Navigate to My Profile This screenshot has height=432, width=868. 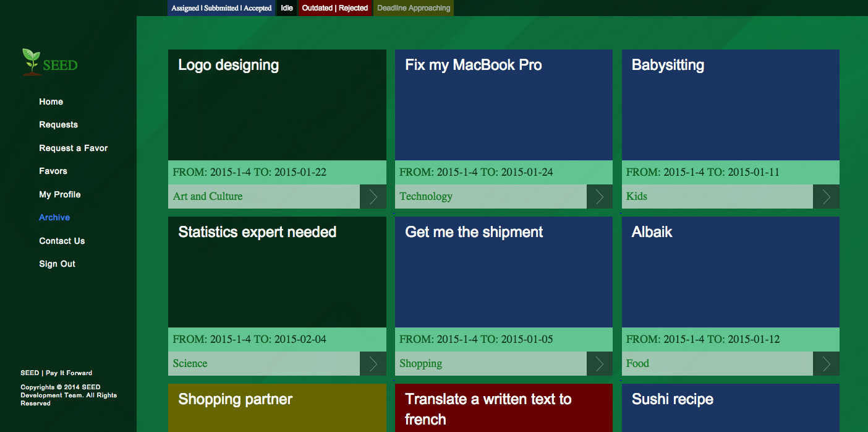pyautogui.click(x=59, y=194)
